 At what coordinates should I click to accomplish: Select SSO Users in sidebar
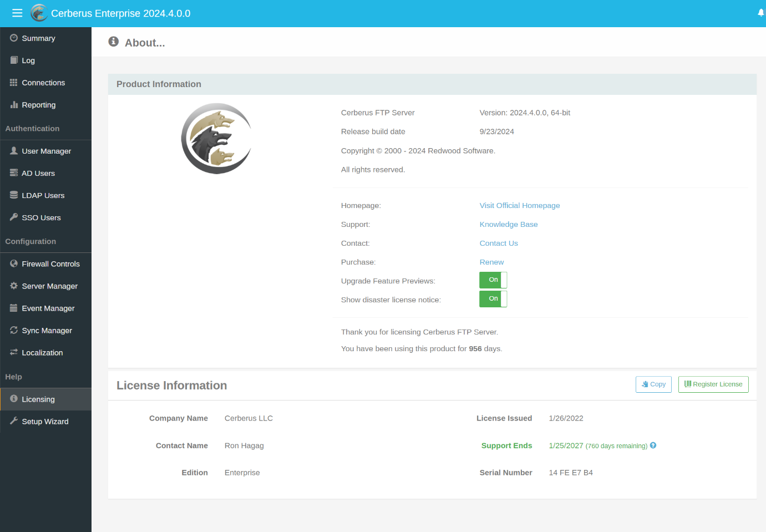tap(45, 217)
